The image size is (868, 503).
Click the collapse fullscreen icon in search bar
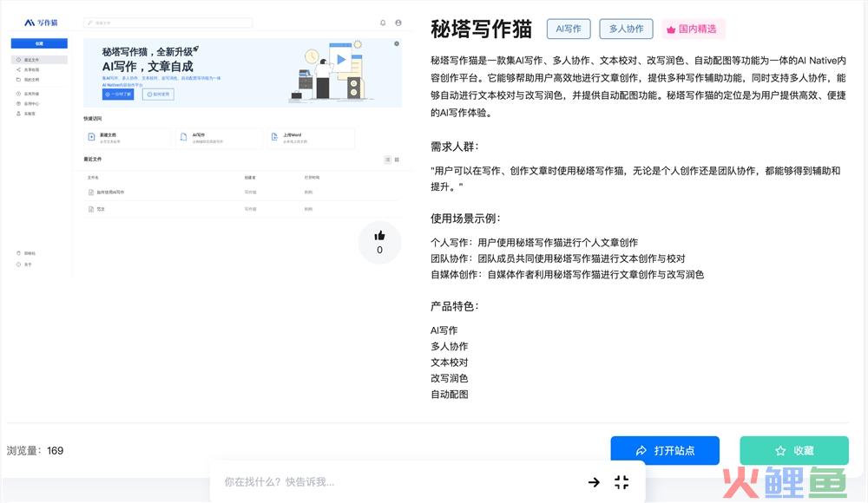[x=621, y=482]
